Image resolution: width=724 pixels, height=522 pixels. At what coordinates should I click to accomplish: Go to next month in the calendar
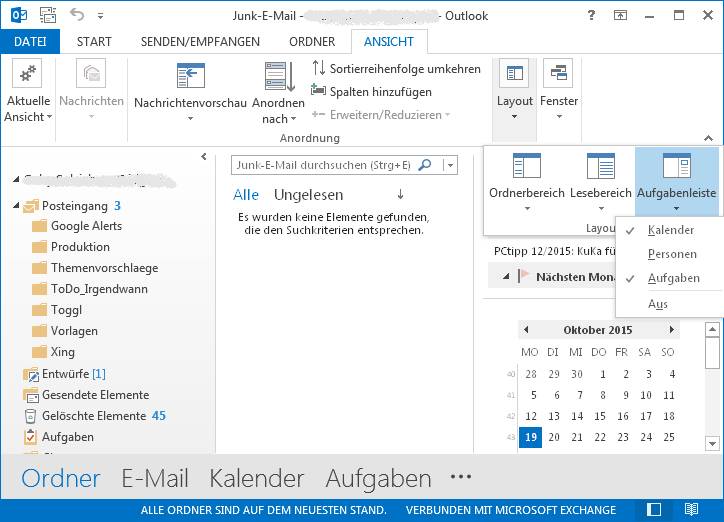point(672,330)
